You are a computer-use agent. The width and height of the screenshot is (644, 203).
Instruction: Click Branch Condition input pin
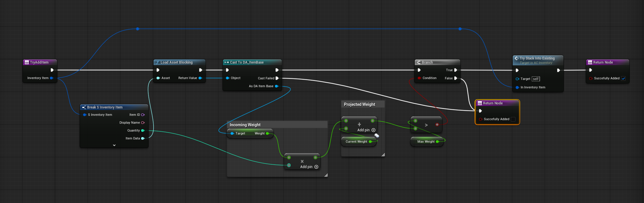pos(419,78)
